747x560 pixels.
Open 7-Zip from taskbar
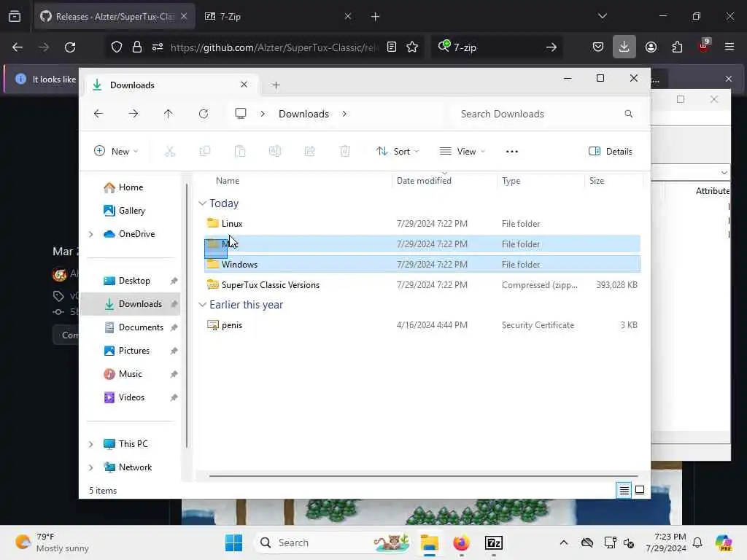(494, 542)
